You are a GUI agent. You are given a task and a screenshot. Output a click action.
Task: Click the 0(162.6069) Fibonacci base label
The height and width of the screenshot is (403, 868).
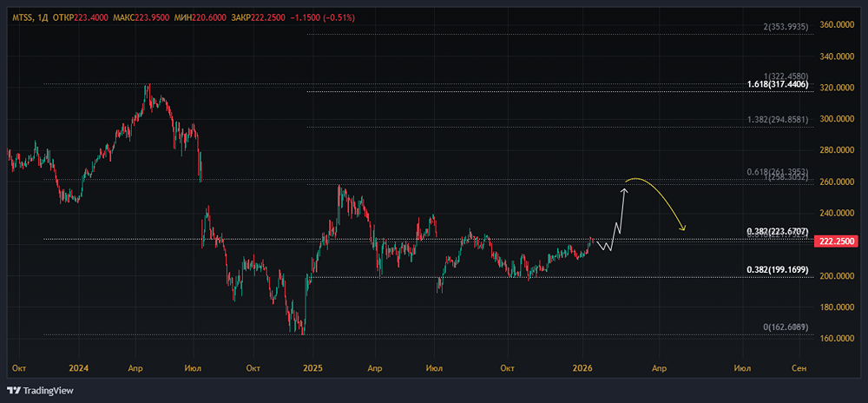(x=786, y=327)
